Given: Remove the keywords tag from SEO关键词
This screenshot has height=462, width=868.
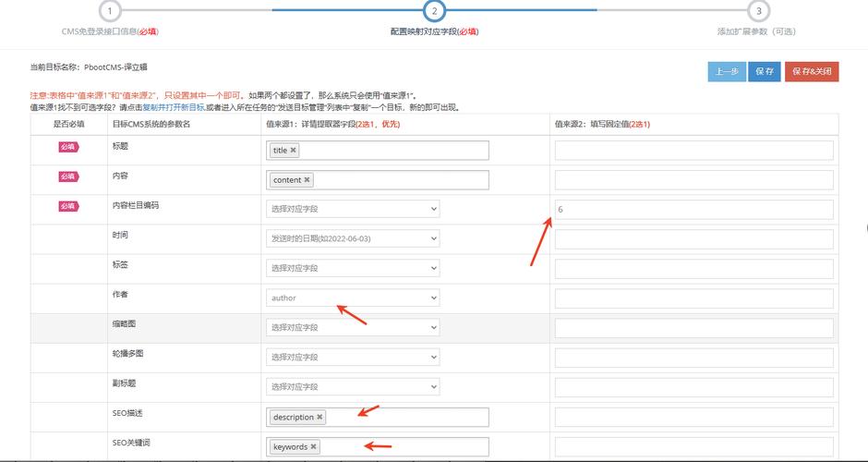Looking at the screenshot, I should (313, 446).
